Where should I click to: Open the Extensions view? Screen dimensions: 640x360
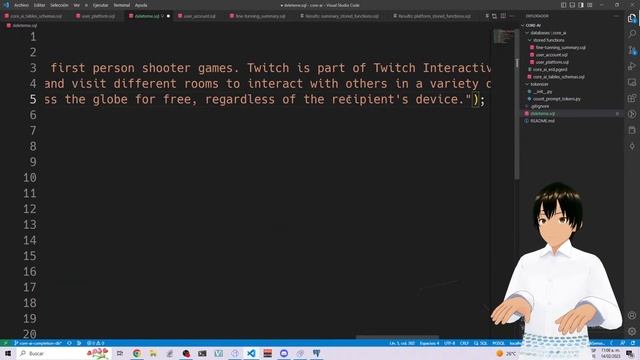632,98
